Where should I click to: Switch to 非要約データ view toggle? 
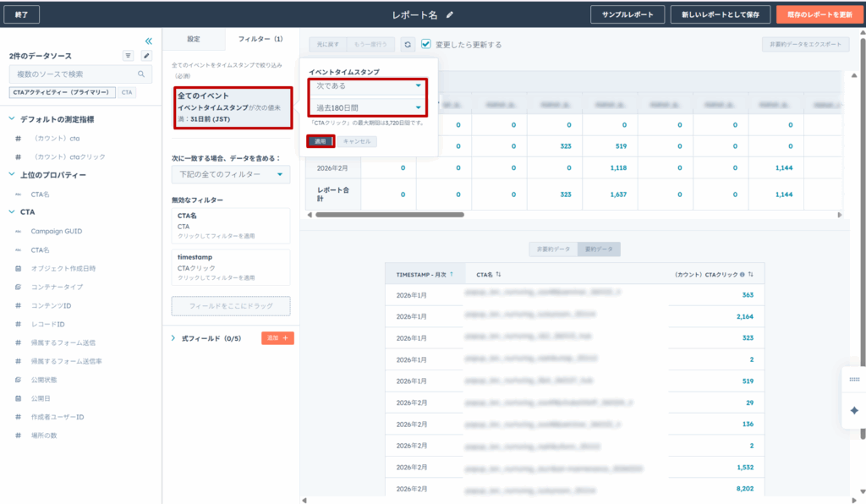pyautogui.click(x=550, y=249)
